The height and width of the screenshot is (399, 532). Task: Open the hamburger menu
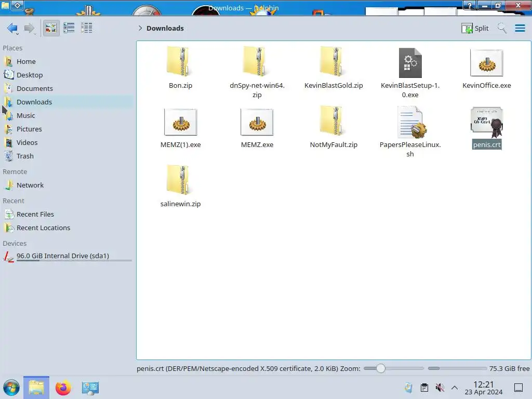point(520,28)
